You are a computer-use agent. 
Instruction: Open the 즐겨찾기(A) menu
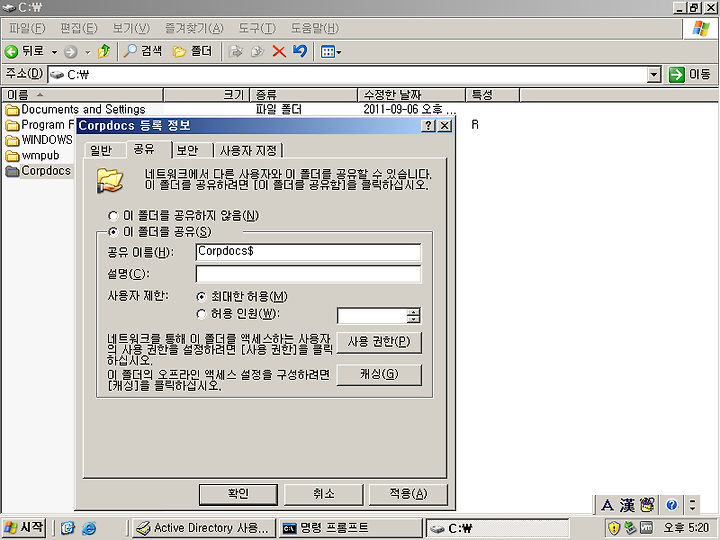(x=194, y=28)
